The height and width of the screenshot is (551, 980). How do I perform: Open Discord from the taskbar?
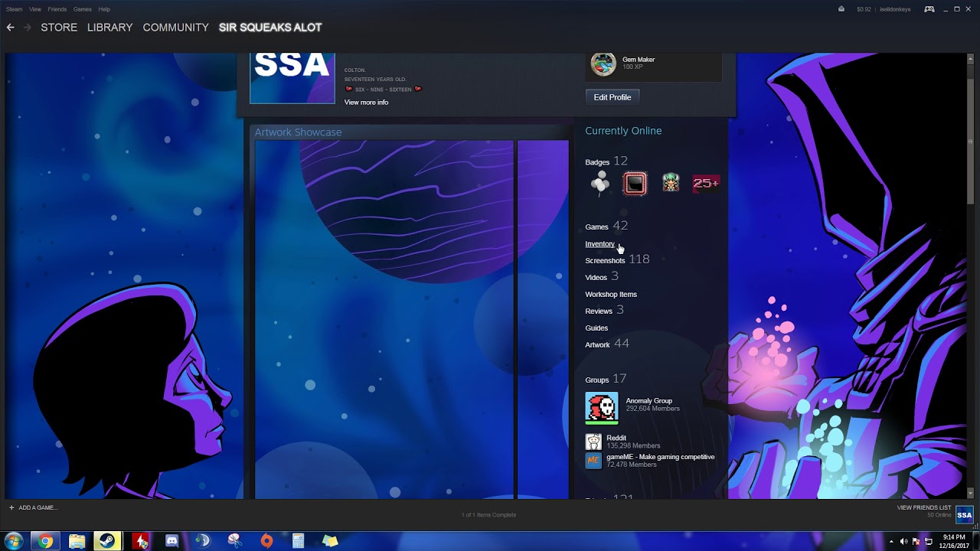(x=171, y=541)
